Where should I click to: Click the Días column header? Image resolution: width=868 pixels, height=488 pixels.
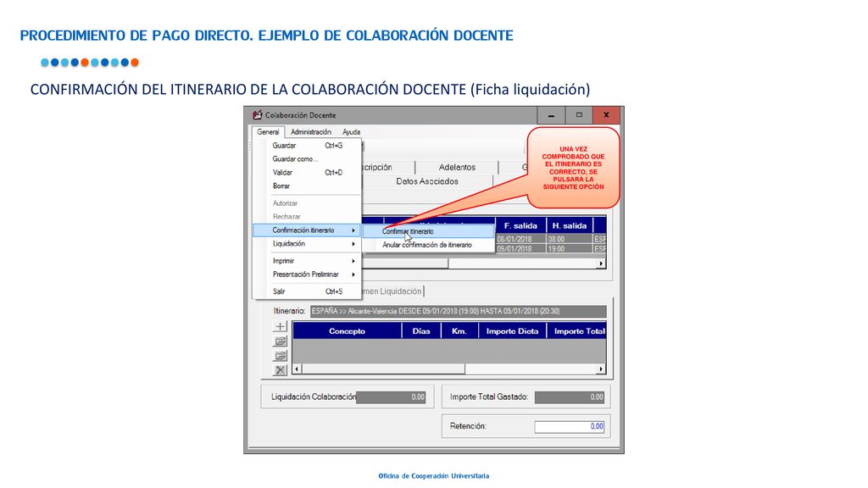[420, 331]
